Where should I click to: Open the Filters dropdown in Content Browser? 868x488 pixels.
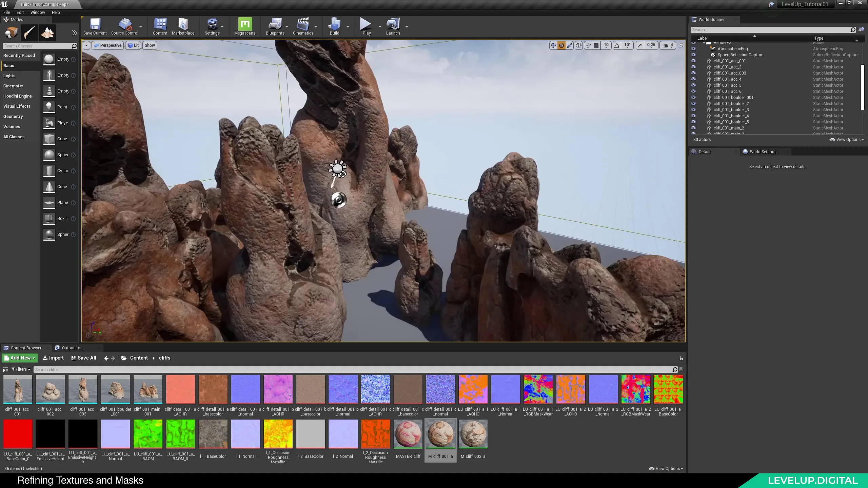[21, 369]
